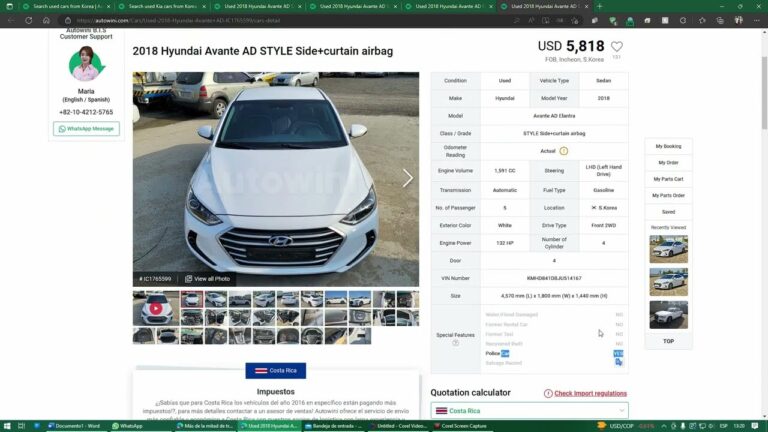This screenshot has width=768, height=432.
Task: Switch to 'Search used cars from Korea' tab
Action: [67, 6]
